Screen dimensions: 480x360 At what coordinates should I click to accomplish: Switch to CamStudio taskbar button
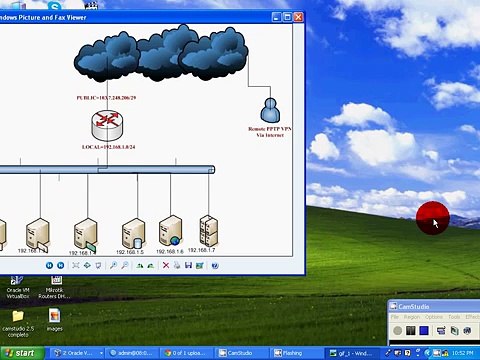[242, 353]
